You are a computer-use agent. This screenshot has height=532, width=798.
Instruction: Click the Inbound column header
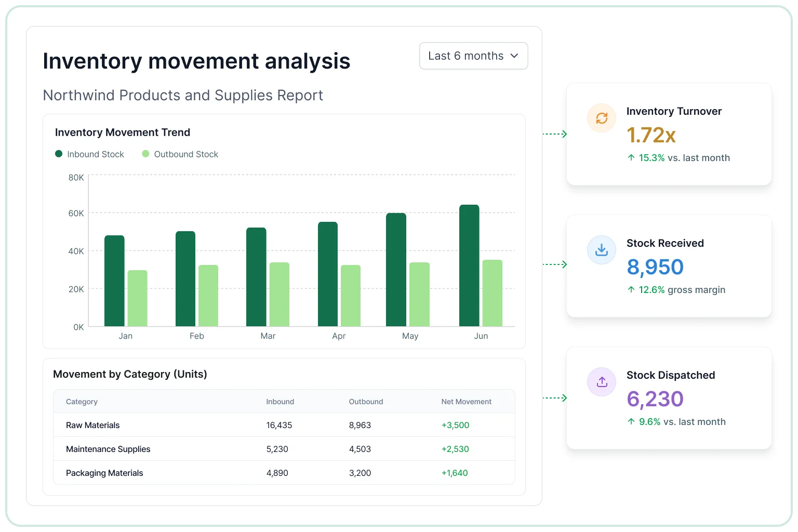point(280,402)
